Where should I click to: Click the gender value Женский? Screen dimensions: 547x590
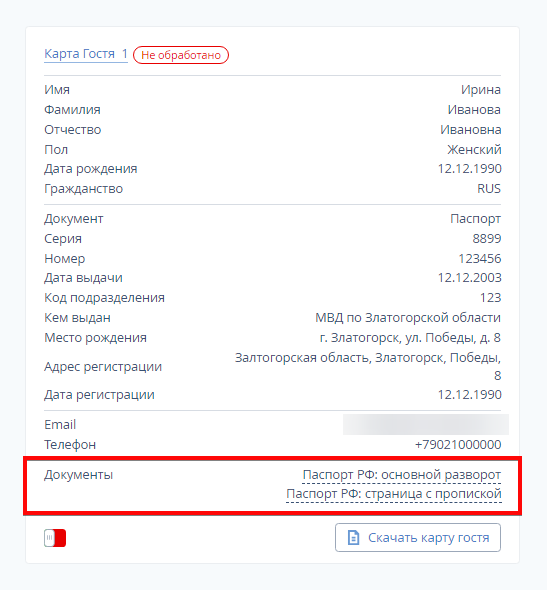pyautogui.click(x=474, y=149)
